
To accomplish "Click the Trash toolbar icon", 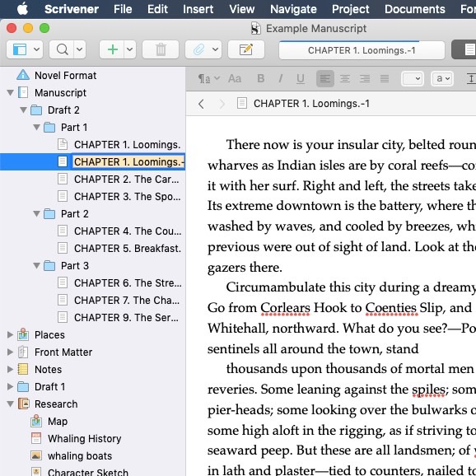I will [161, 49].
